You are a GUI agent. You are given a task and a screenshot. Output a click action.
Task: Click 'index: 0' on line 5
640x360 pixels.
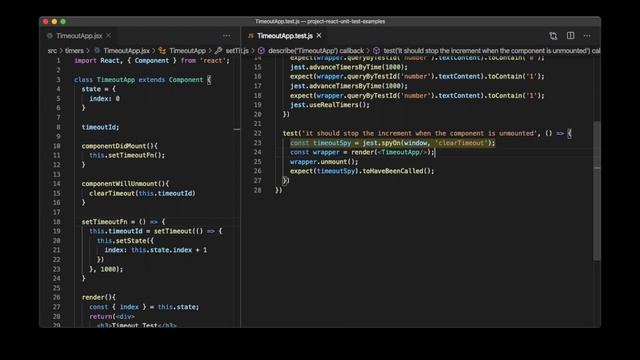coord(104,98)
